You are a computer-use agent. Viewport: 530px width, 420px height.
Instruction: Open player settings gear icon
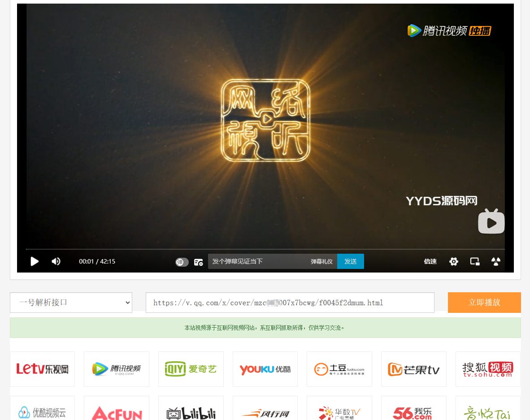454,261
